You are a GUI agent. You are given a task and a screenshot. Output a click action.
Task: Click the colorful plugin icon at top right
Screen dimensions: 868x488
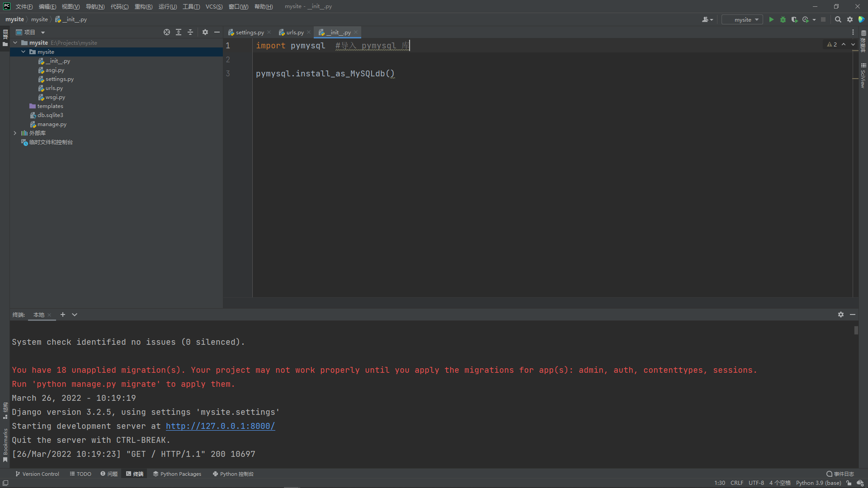pyautogui.click(x=861, y=19)
